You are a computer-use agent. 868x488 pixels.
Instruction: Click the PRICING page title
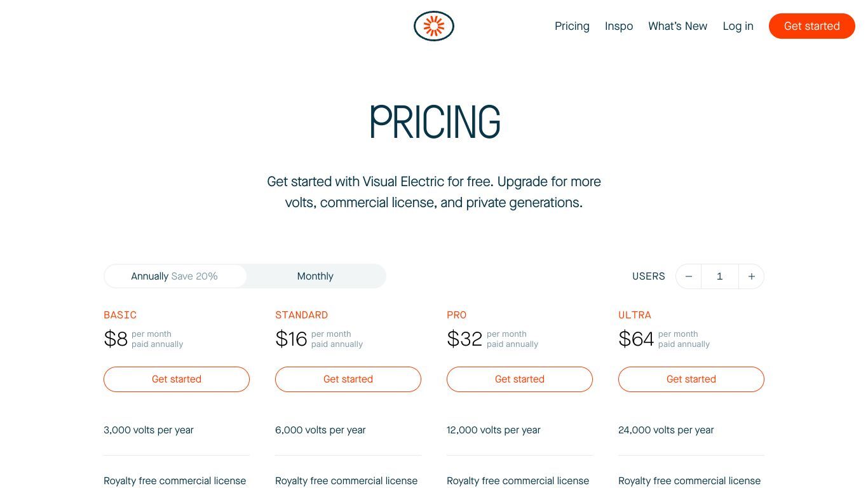coord(435,122)
